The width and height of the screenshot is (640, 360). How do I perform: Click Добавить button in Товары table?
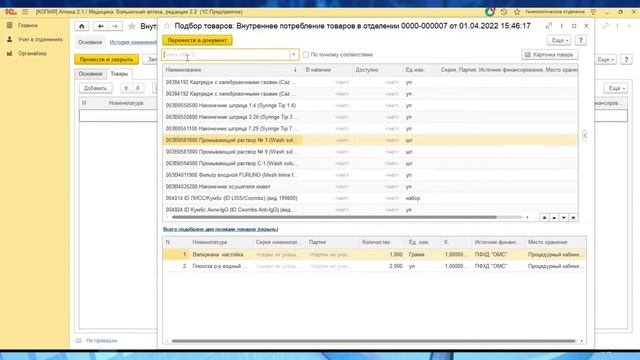coord(95,88)
